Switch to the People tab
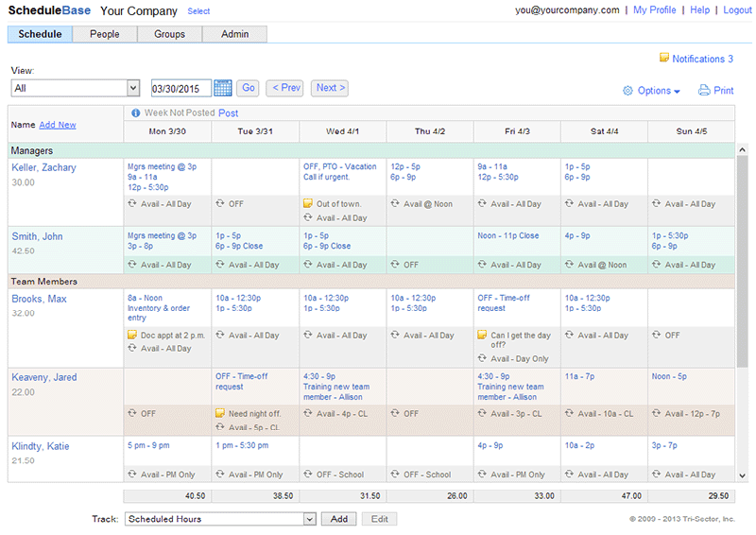 coord(105,34)
